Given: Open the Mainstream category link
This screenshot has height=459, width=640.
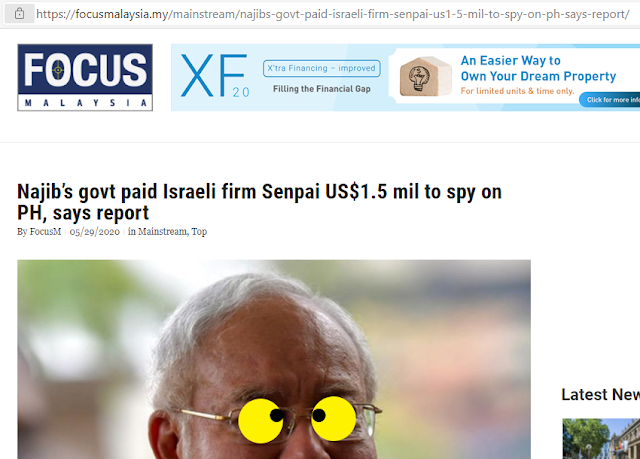Looking at the screenshot, I should pos(162,232).
